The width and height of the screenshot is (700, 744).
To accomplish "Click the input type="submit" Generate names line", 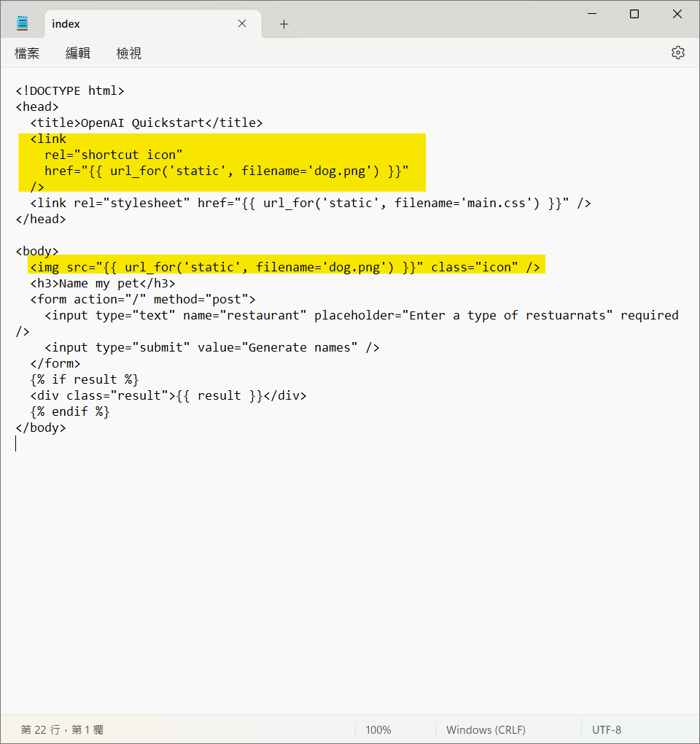I will coord(211,348).
